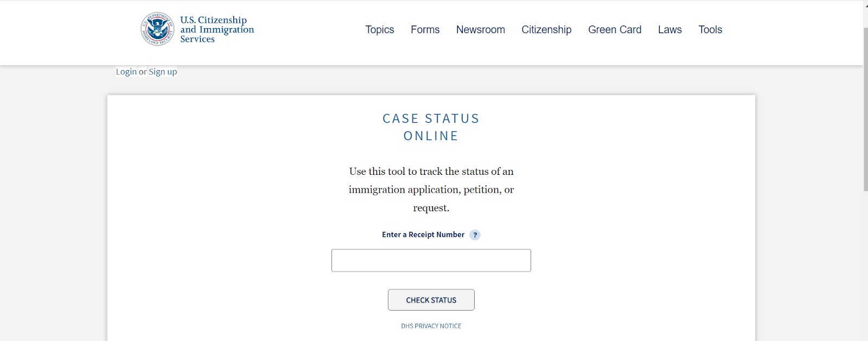Image resolution: width=868 pixels, height=341 pixels.
Task: Open the DHS Privacy Notice link
Action: [431, 326]
